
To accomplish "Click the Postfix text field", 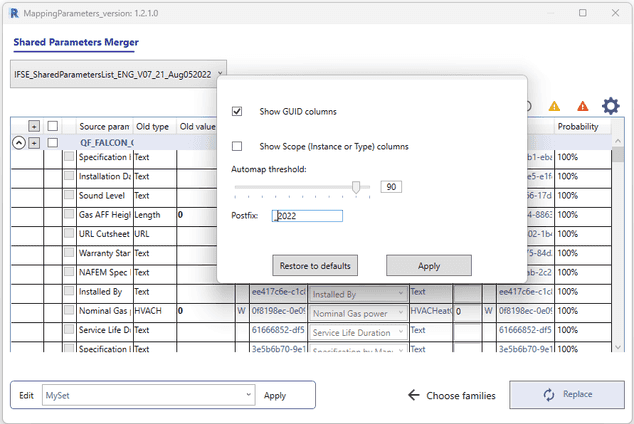I will 307,216.
